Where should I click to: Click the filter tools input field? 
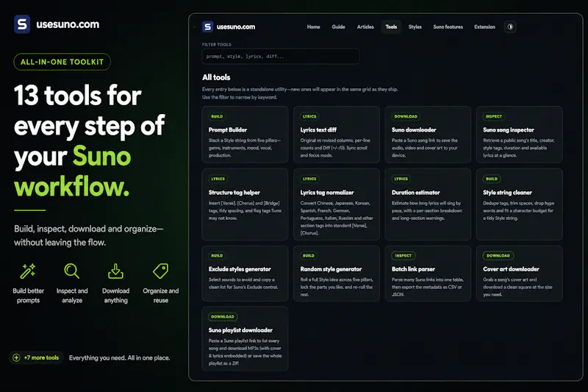click(x=281, y=57)
